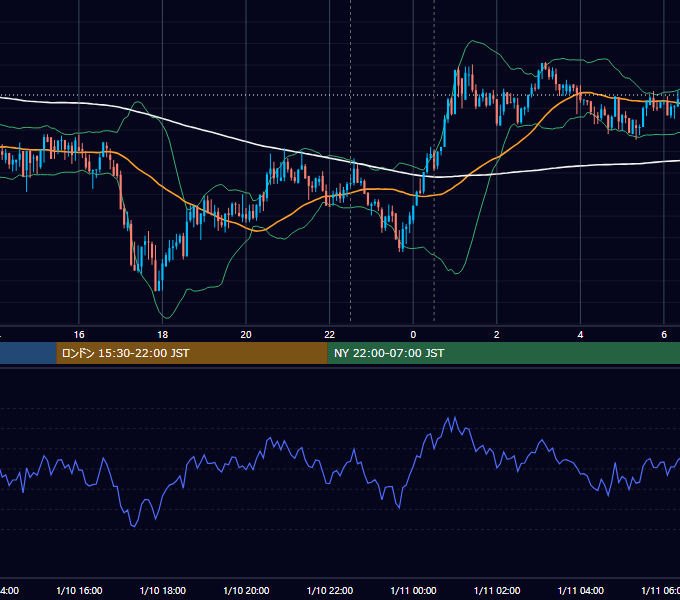Image resolution: width=680 pixels, height=600 pixels.
Task: Click the 1/11 02:00 time label
Action: (497, 590)
